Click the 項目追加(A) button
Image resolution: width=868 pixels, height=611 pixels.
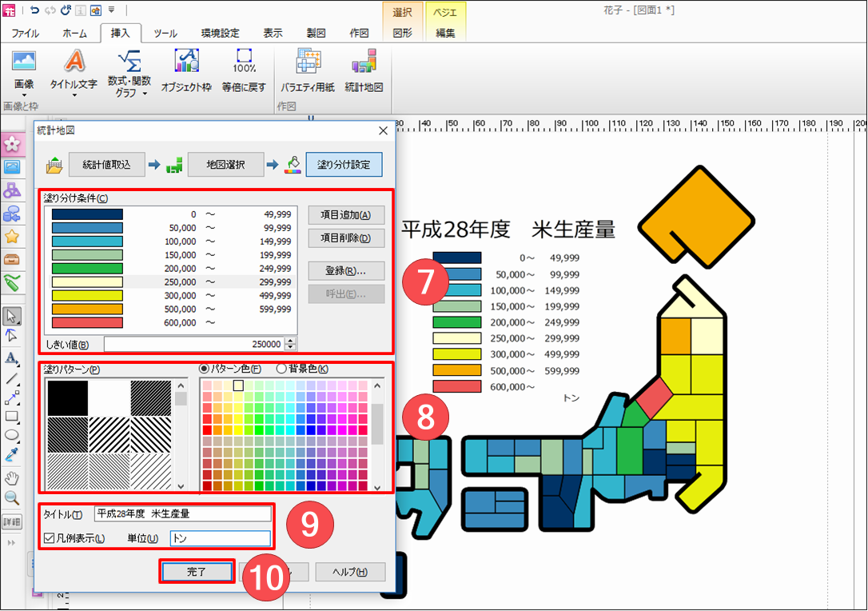pyautogui.click(x=346, y=215)
